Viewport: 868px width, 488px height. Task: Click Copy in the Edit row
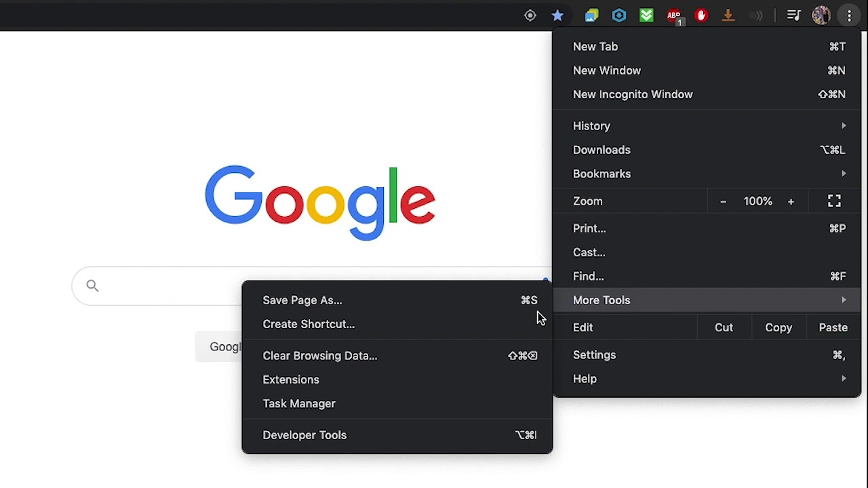[778, 327]
